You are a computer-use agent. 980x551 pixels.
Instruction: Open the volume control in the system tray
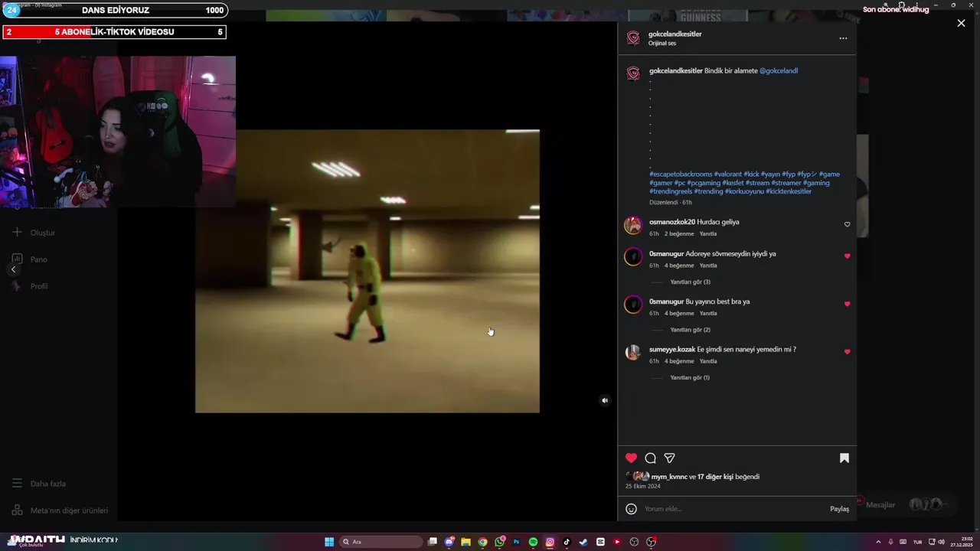pyautogui.click(x=941, y=542)
